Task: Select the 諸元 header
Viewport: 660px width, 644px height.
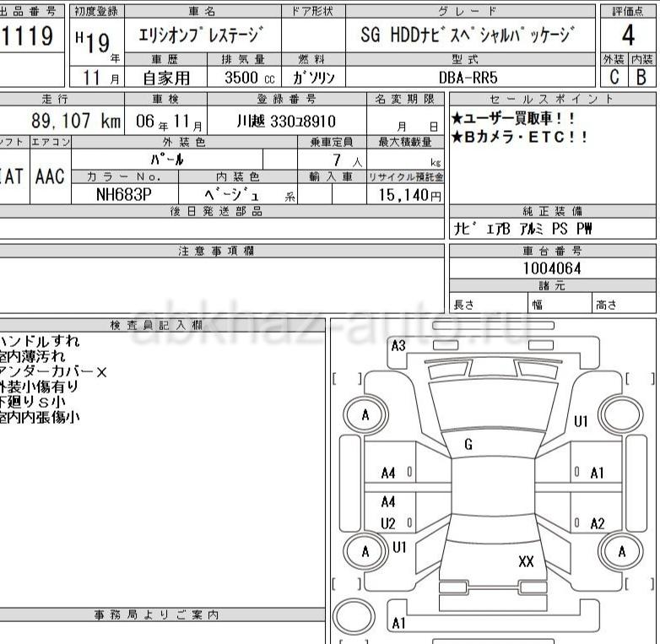Action: pos(552,286)
